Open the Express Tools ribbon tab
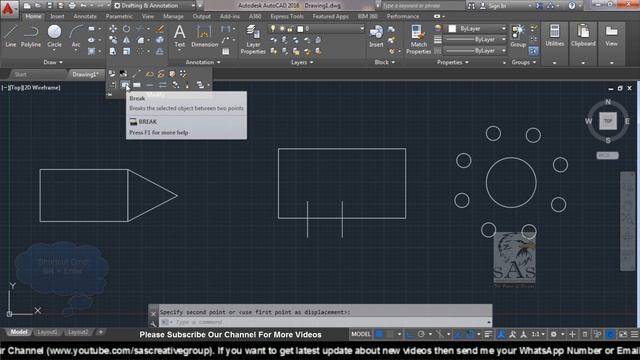640x360 pixels. pyautogui.click(x=287, y=16)
